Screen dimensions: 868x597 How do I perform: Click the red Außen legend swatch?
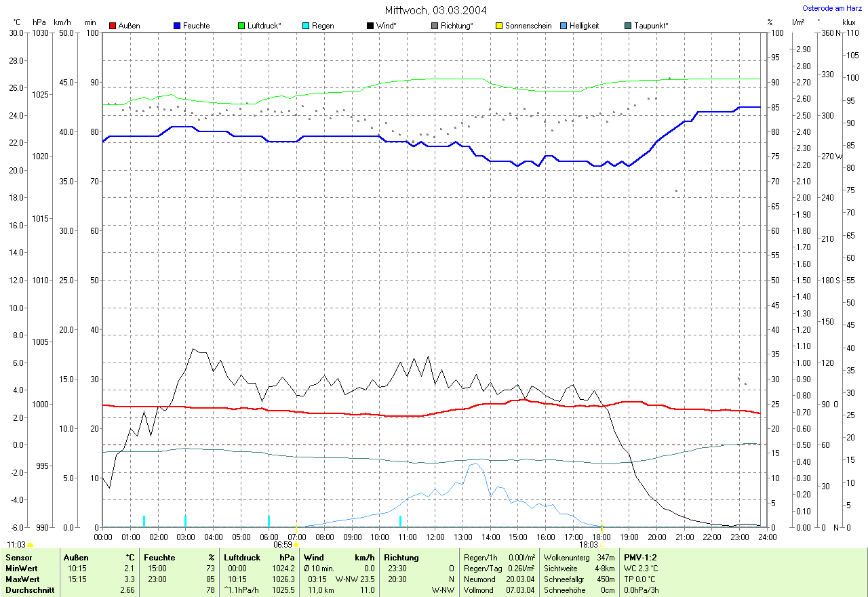(113, 26)
